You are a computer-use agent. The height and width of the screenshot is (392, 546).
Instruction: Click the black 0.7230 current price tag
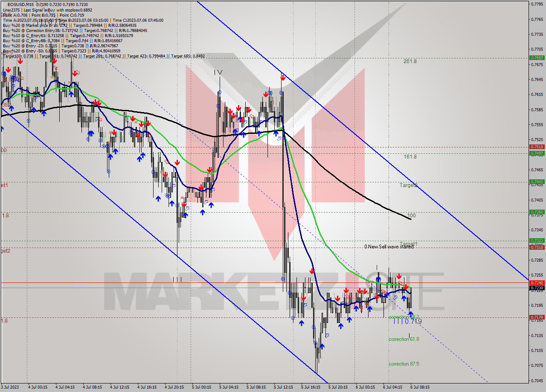point(536,288)
